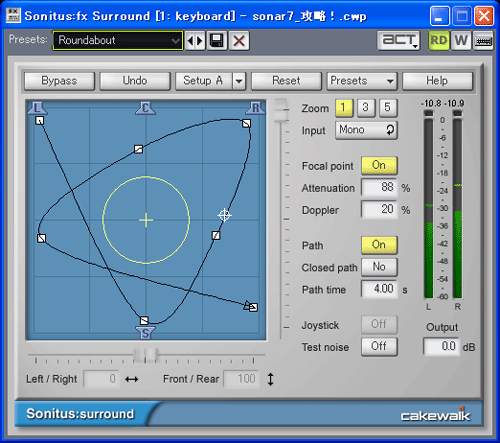Toggle Joystick Off button
This screenshot has width=500, height=443.
[379, 325]
